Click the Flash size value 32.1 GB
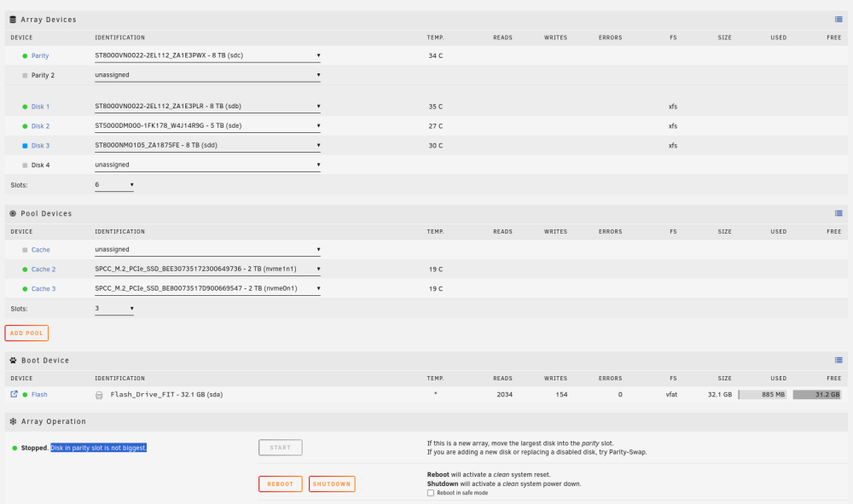This screenshot has height=504, width=853. click(x=719, y=395)
